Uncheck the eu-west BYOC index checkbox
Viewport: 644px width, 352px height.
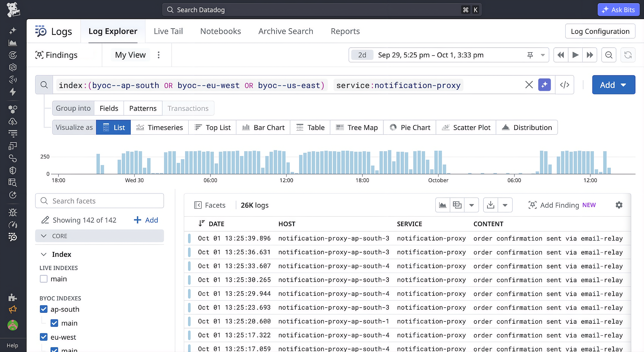coord(44,337)
